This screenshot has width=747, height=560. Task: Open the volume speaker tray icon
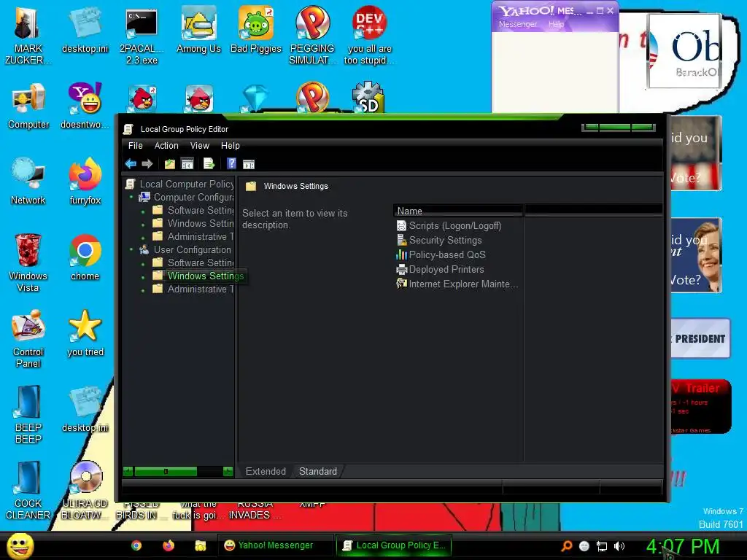tap(619, 546)
